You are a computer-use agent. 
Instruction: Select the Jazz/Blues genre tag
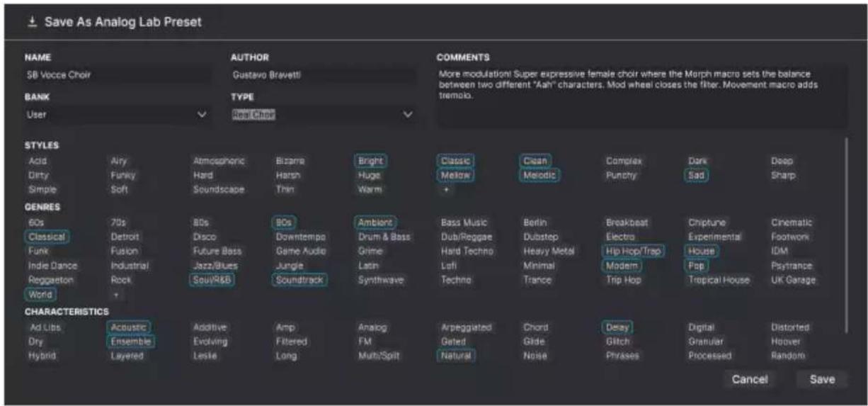[215, 266]
